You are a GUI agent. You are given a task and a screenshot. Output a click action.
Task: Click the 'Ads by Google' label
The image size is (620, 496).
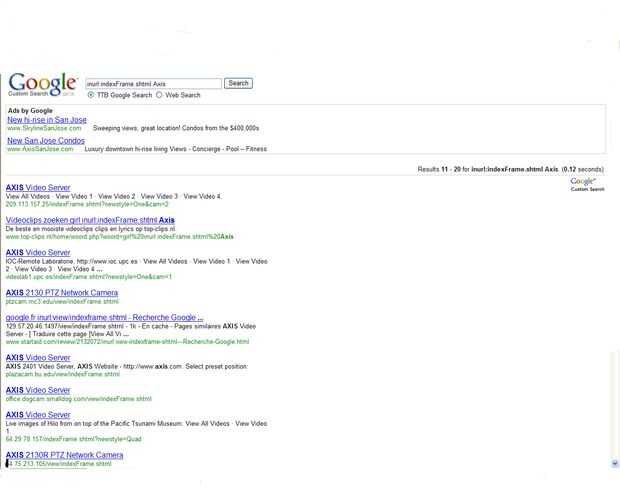pyautogui.click(x=30, y=111)
